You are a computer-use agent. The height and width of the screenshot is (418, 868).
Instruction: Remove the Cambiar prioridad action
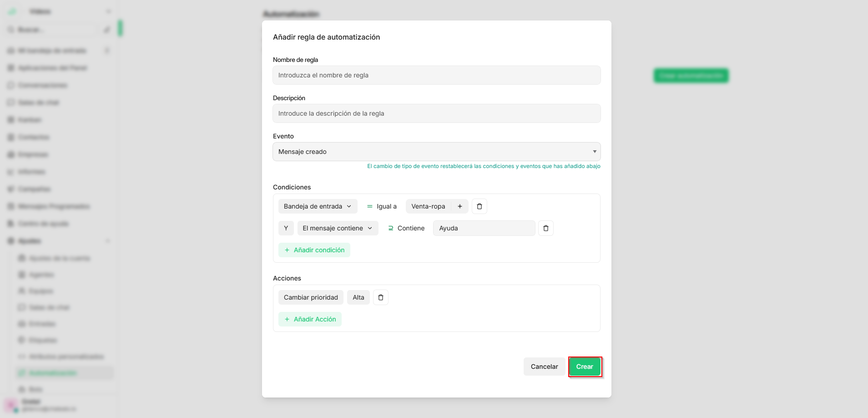pos(381,297)
